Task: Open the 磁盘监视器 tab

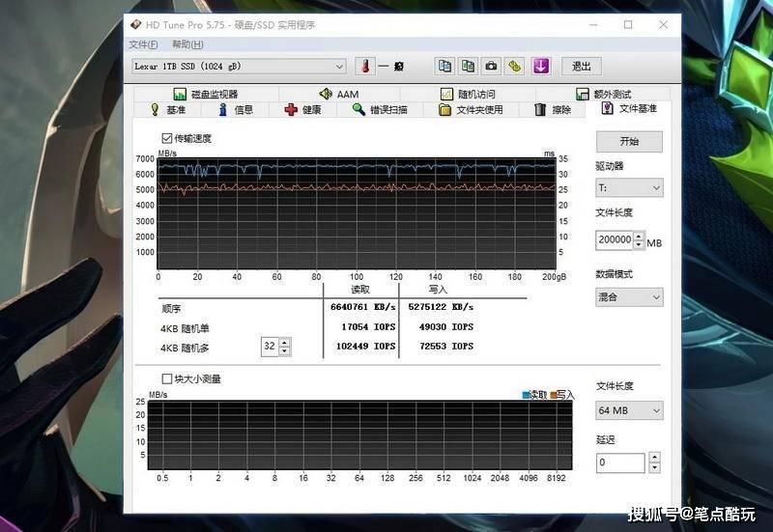Action: [206, 94]
